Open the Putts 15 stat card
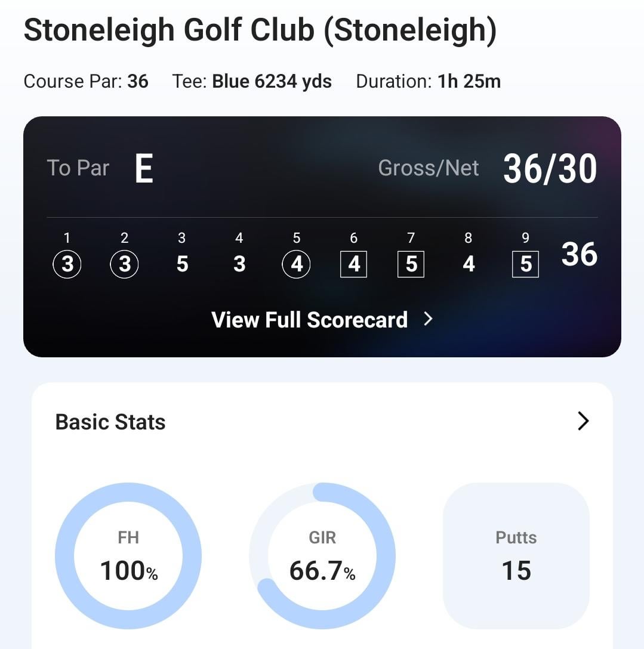This screenshot has height=649, width=644. 516,556
